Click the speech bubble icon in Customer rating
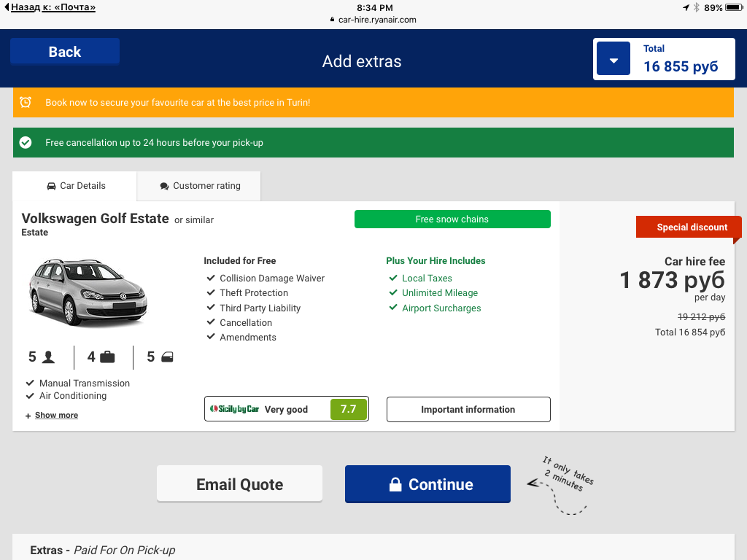Image resolution: width=747 pixels, height=560 pixels. point(164,186)
